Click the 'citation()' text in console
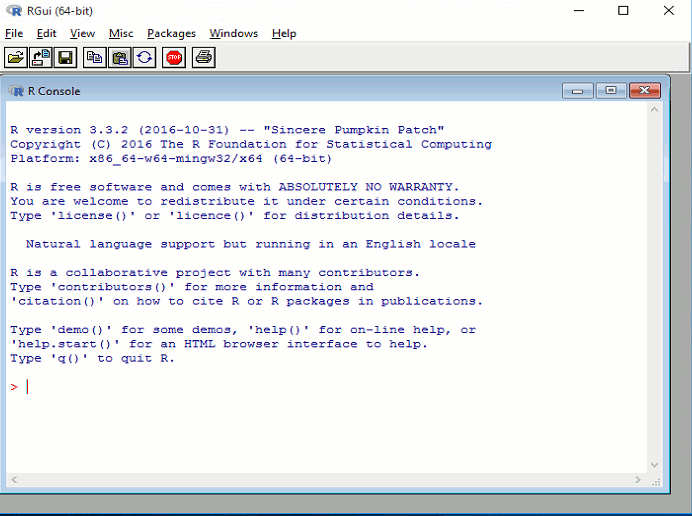 coord(57,301)
